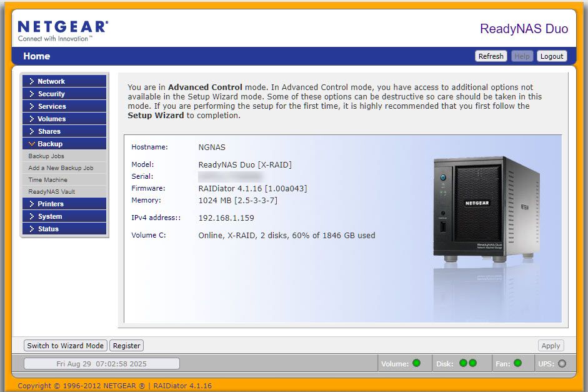The height and width of the screenshot is (392, 588).
Task: Click the Register button
Action: click(126, 346)
